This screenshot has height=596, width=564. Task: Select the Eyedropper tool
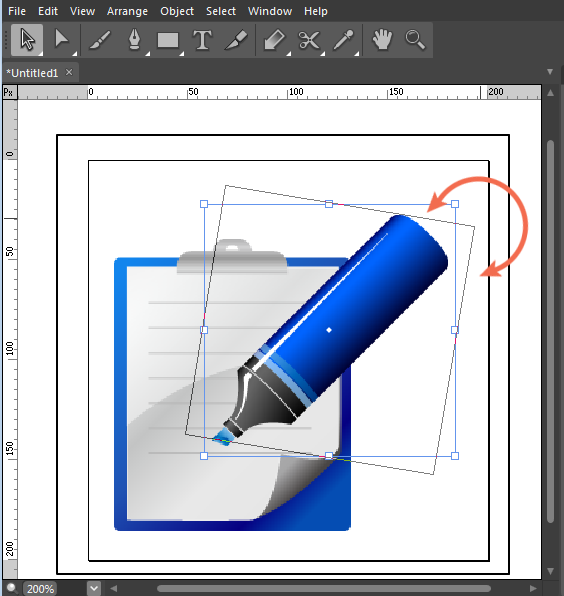[343, 40]
